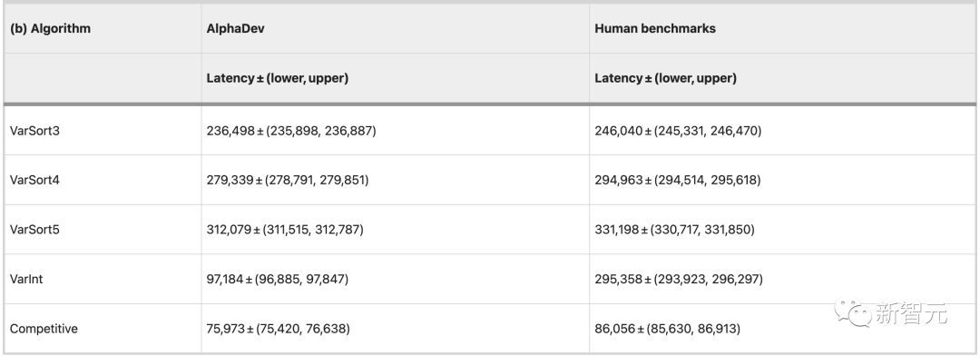Select the (b) Algorithm column header

click(x=50, y=28)
